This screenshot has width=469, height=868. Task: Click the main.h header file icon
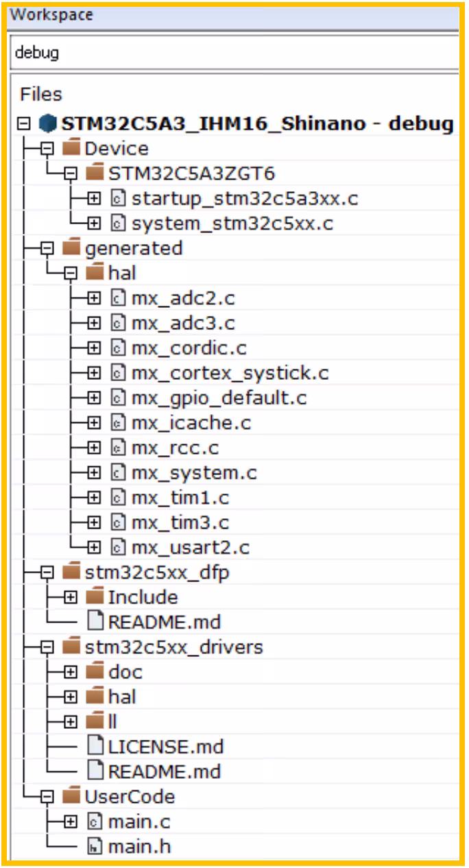point(95,847)
